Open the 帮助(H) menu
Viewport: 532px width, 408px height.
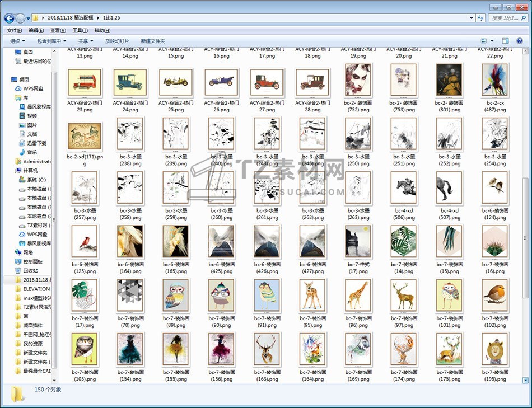(x=102, y=31)
